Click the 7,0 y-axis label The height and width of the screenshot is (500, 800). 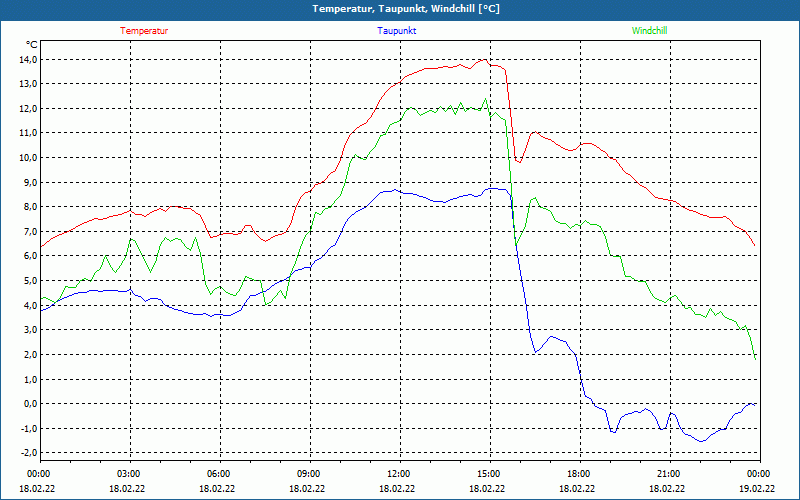[x=31, y=232]
